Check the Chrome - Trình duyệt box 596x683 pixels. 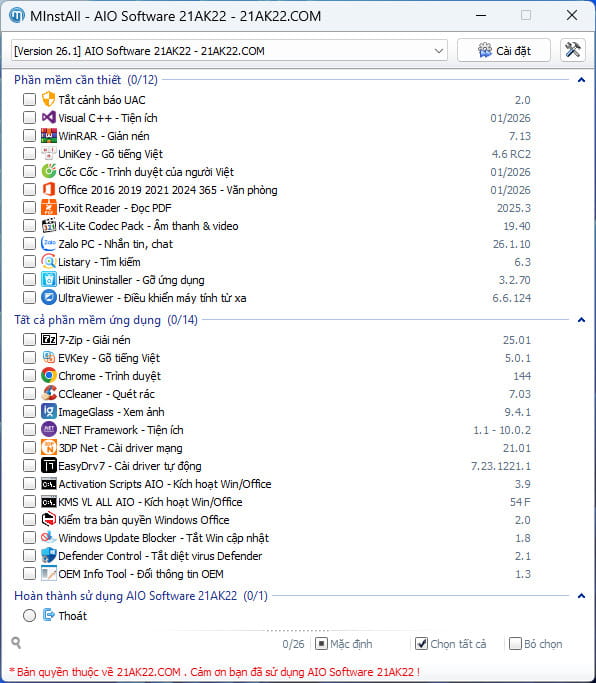click(x=29, y=375)
